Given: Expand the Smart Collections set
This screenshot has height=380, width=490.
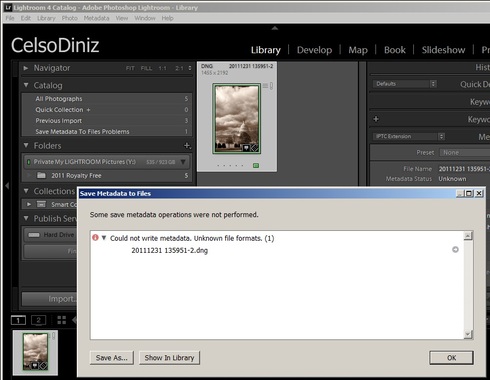Looking at the screenshot, I should [x=29, y=204].
